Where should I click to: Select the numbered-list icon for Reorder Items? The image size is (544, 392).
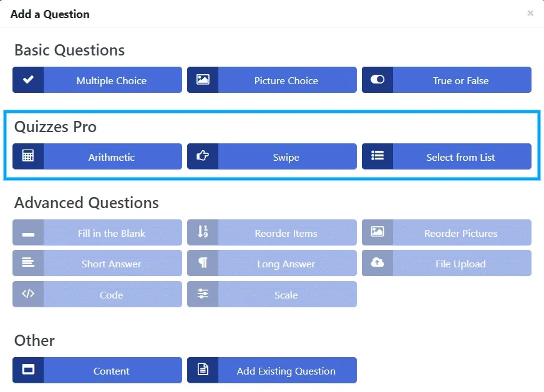(x=202, y=232)
